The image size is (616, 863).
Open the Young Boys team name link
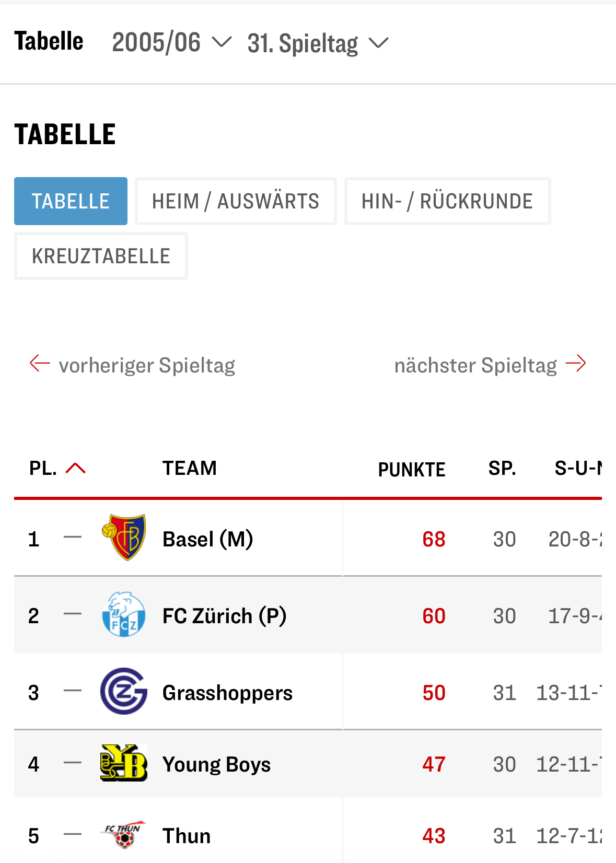point(216,764)
